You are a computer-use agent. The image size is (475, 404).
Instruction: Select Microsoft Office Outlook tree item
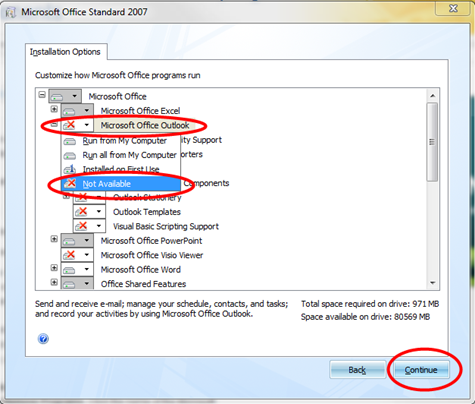pos(145,125)
